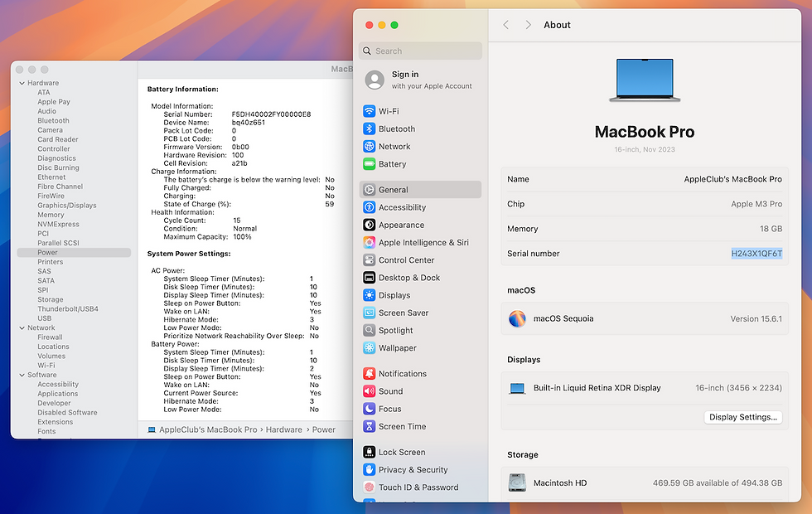
Task: Select Wi-Fi under Network in System Information
Action: [x=46, y=366]
